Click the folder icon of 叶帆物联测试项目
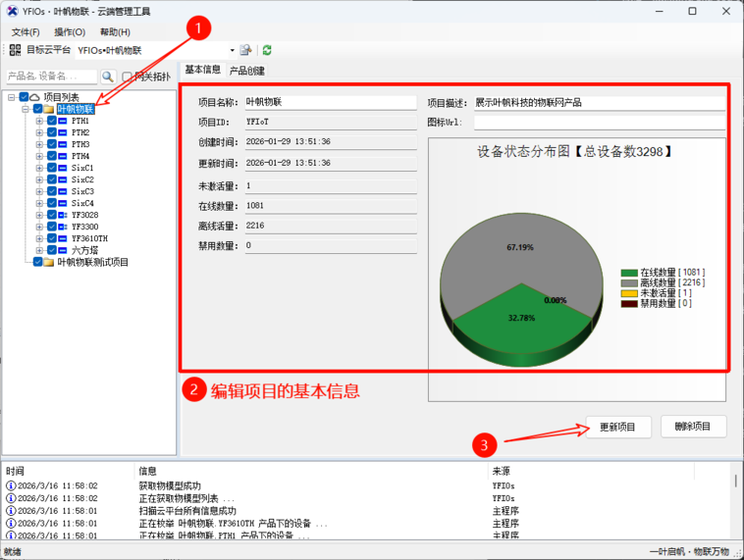The image size is (744, 560). pyautogui.click(x=48, y=262)
